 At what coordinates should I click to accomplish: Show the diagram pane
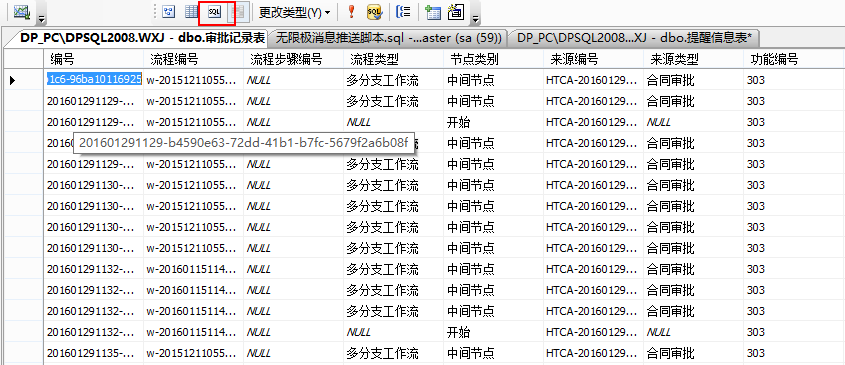coord(170,12)
